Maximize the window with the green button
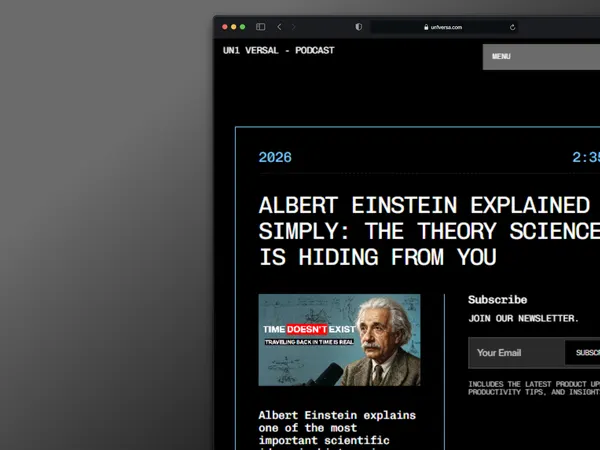The image size is (600, 450). point(242,27)
